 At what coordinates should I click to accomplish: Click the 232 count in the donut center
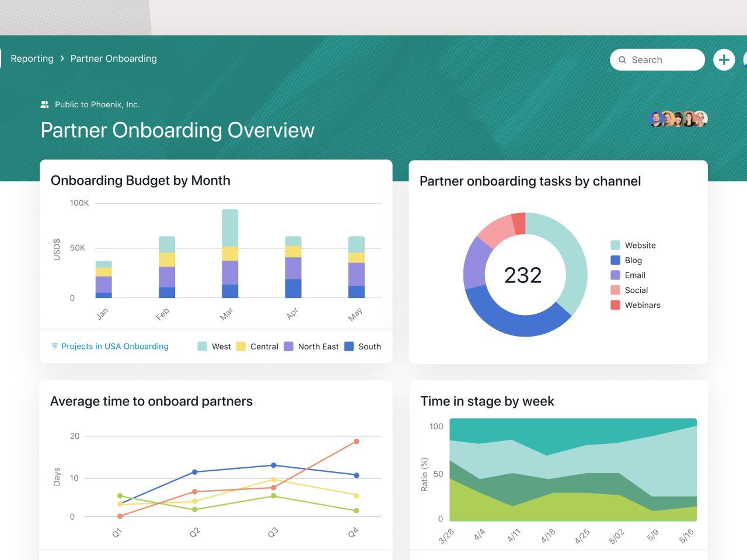tap(525, 275)
